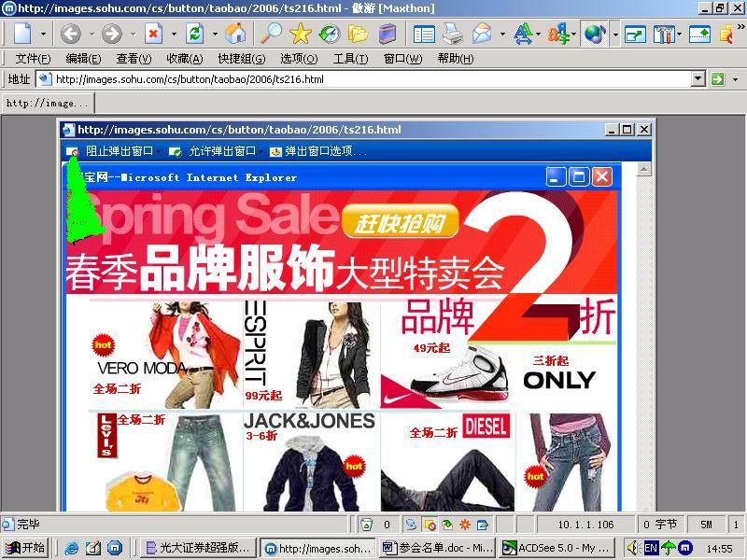Screen dimensions: 747x560
Task: Toggle popup blocker icon in status bar
Action: (430, 525)
